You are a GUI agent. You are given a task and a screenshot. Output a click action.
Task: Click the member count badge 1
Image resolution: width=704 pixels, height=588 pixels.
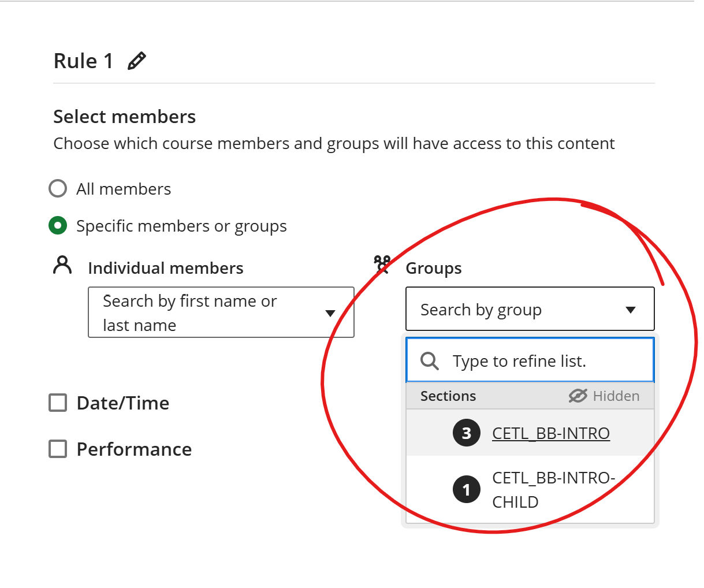pyautogui.click(x=467, y=490)
